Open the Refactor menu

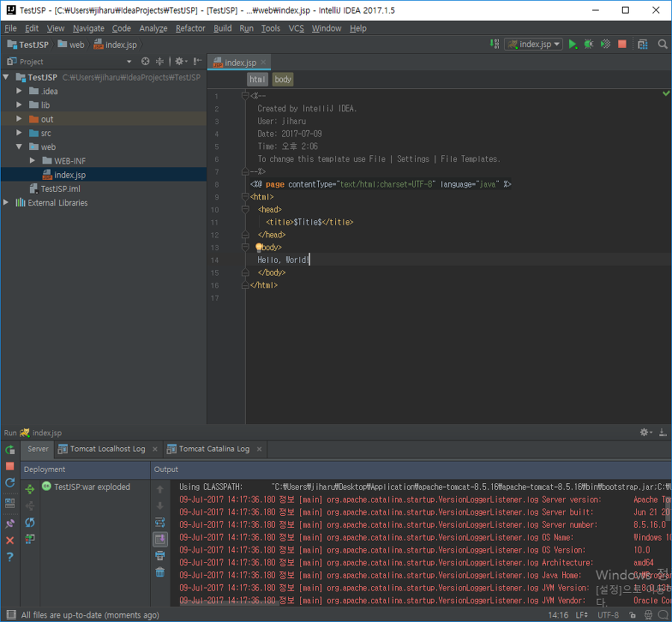190,28
